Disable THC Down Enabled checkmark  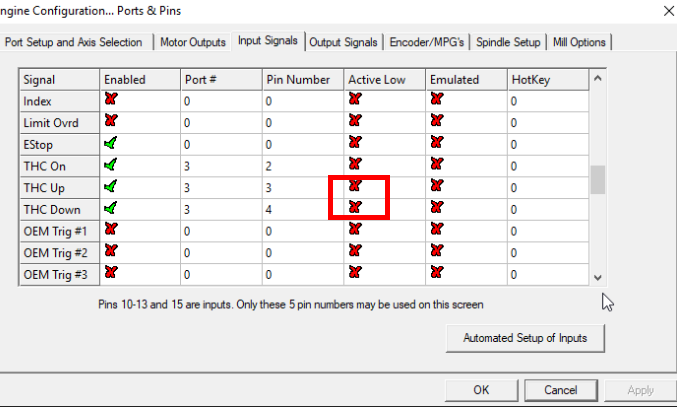110,208
